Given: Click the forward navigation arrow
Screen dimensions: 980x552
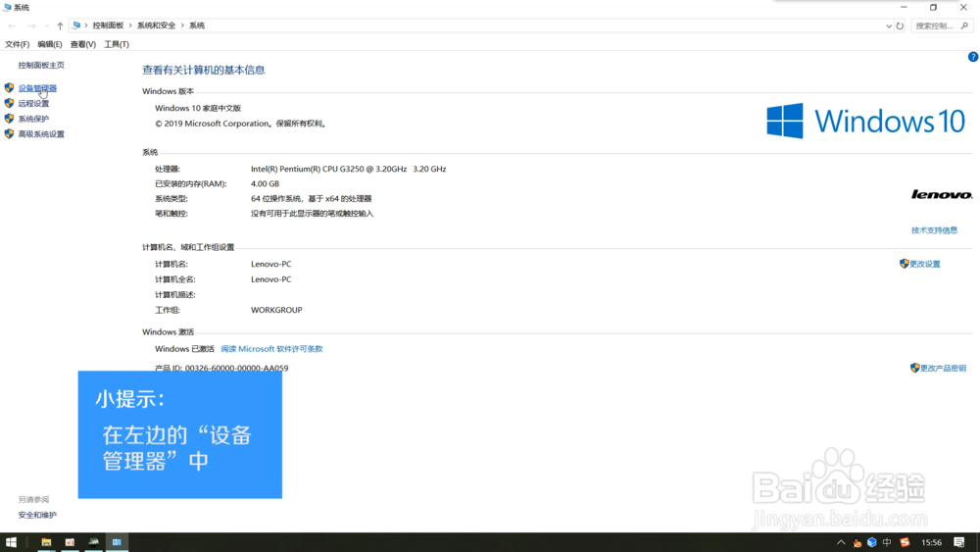Looking at the screenshot, I should [x=31, y=25].
